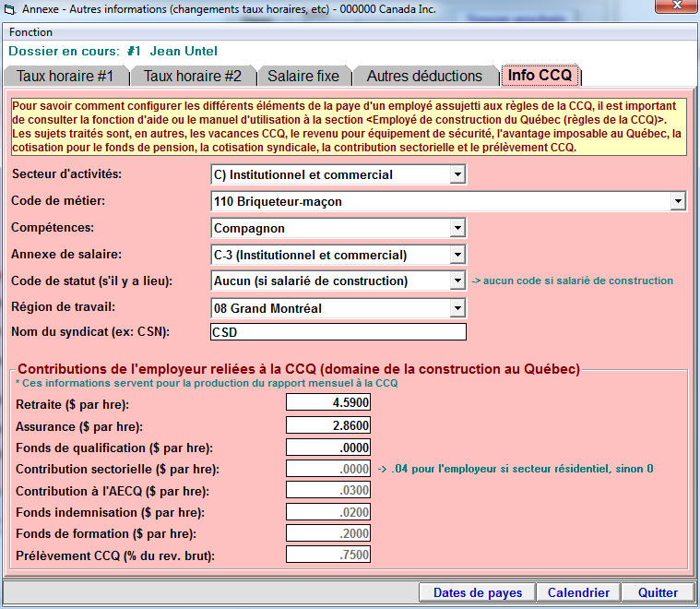This screenshot has width=700, height=609.
Task: Select the Info CCQ tab
Action: pyautogui.click(x=540, y=75)
